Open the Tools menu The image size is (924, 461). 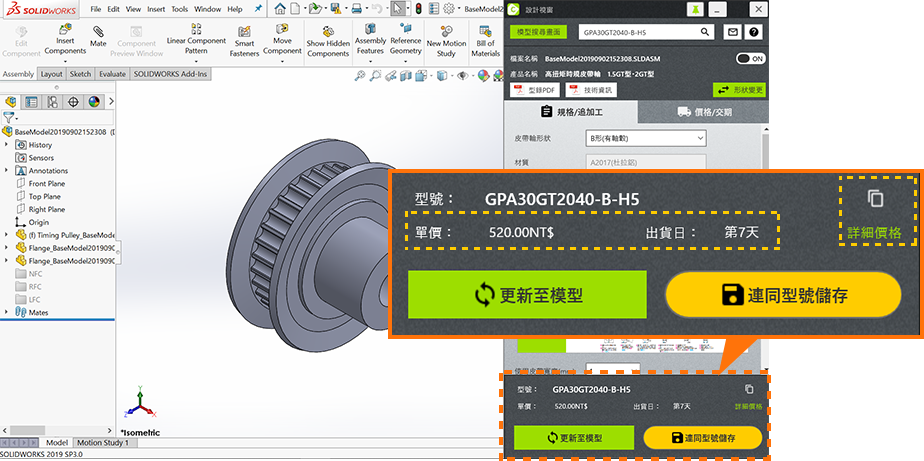point(179,9)
